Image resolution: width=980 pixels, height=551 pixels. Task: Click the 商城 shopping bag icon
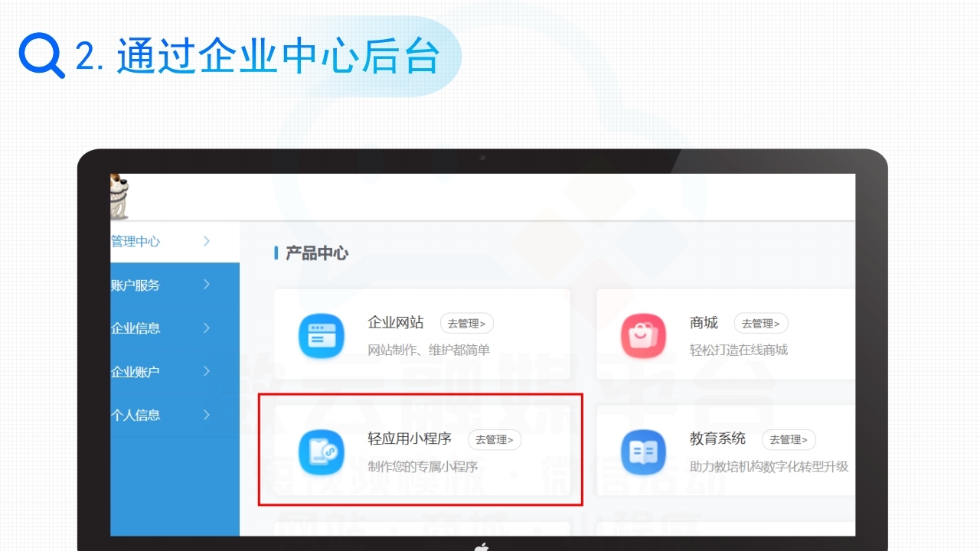pos(644,335)
